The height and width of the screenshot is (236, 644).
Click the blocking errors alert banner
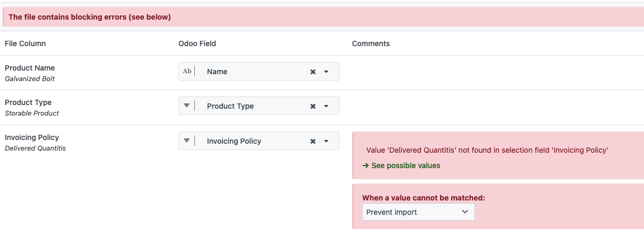(x=322, y=17)
